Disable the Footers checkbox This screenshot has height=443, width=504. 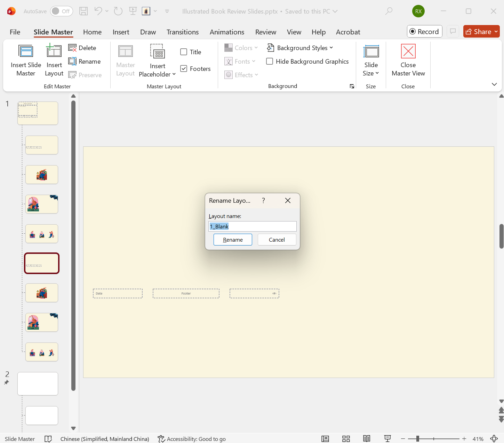[184, 69]
